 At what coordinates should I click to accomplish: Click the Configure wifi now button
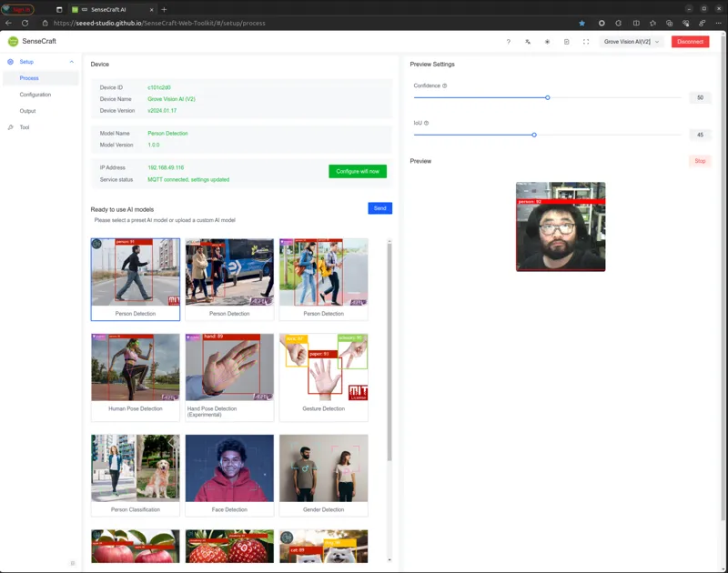pyautogui.click(x=358, y=171)
